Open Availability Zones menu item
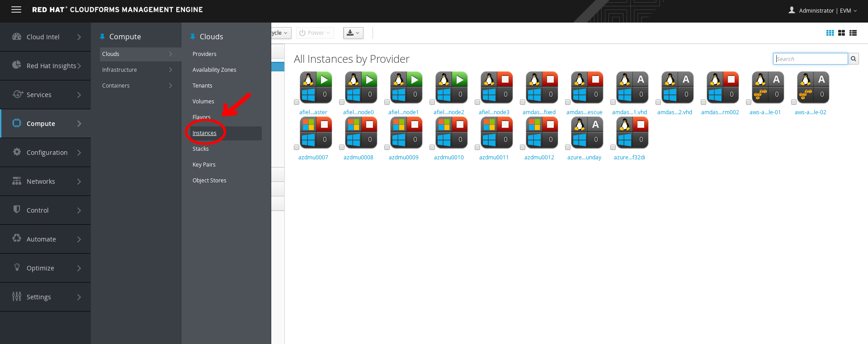 tap(214, 70)
